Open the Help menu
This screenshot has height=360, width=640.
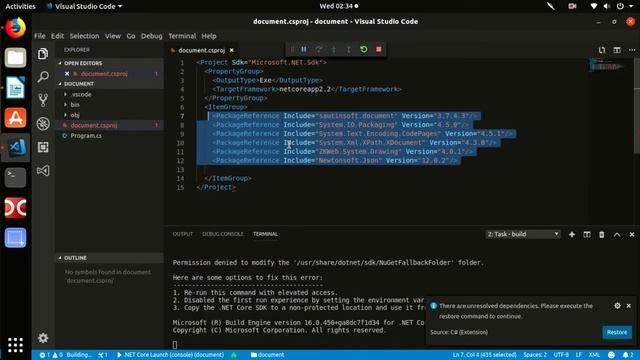(x=209, y=36)
